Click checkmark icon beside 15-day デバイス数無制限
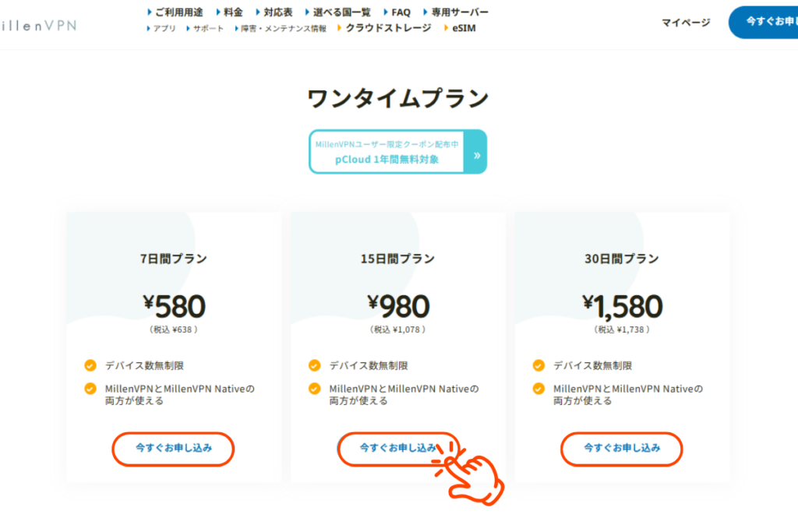This screenshot has height=532, width=798. pos(315,365)
